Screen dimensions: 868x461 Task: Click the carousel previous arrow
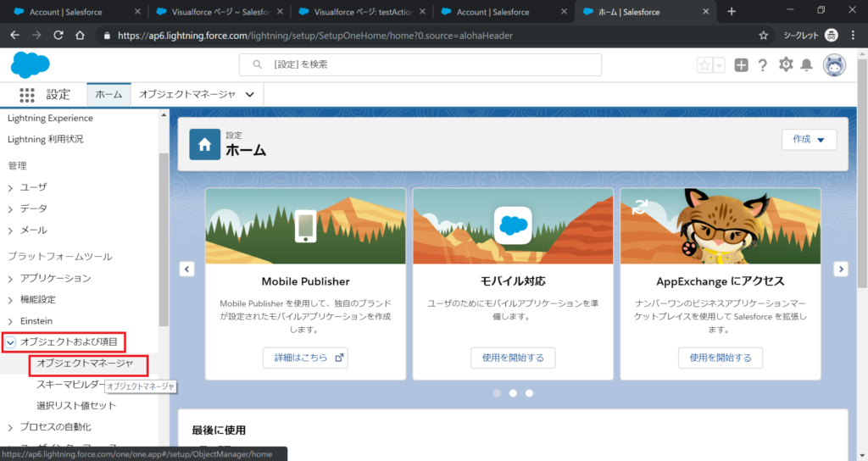pos(187,269)
